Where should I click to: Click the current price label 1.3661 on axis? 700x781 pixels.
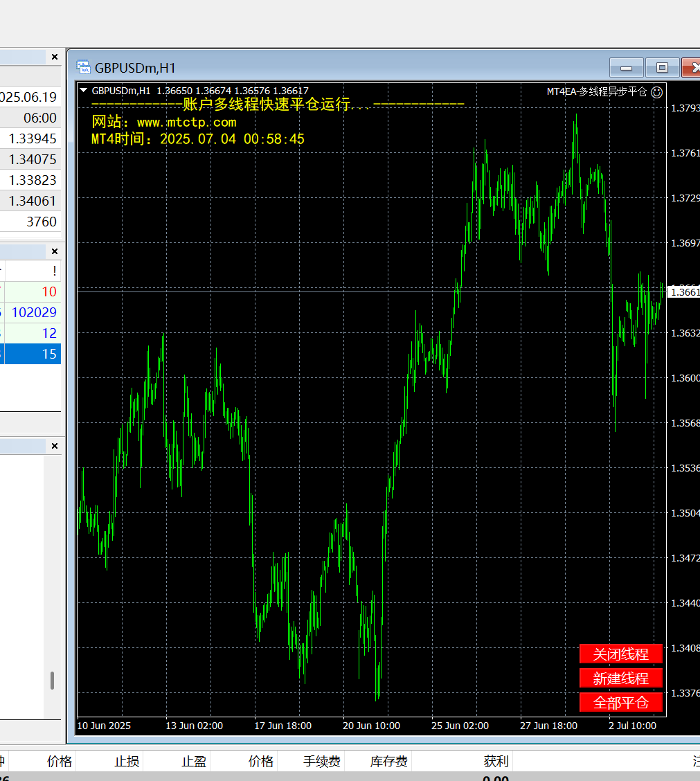(683, 292)
